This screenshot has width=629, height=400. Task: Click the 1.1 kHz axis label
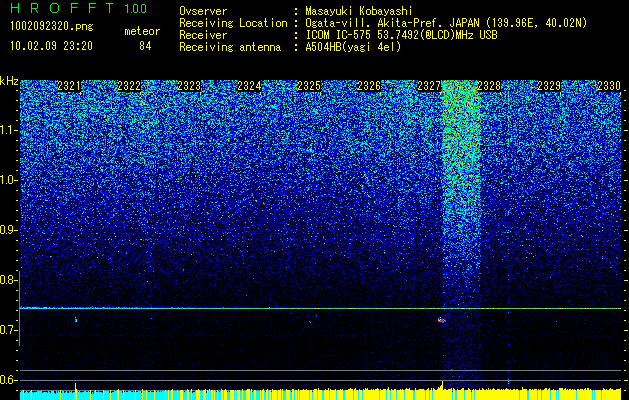(9, 130)
